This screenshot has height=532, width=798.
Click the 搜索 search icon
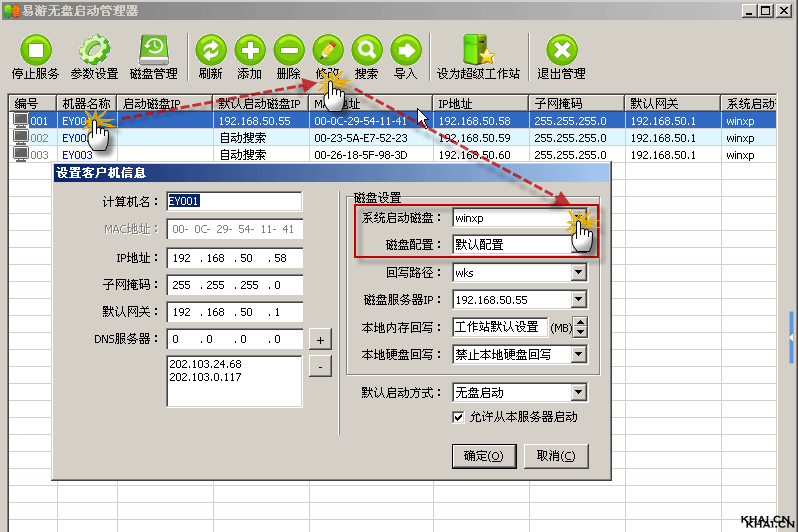[x=367, y=50]
